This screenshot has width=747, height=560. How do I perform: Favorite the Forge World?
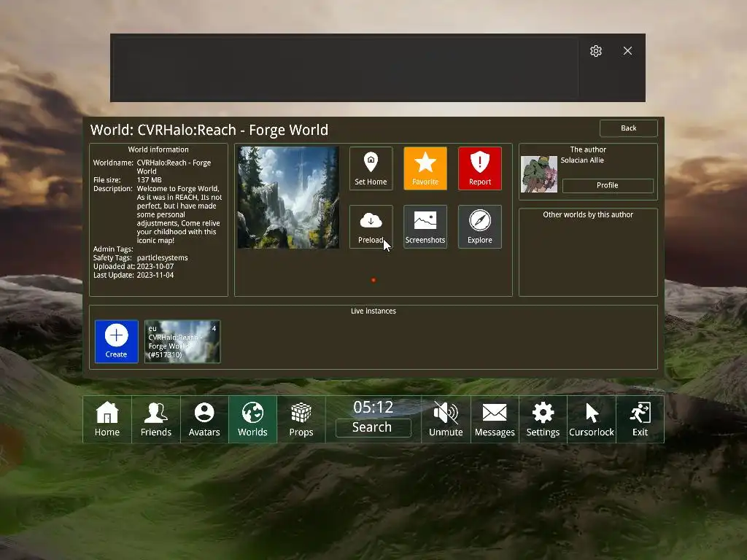425,168
